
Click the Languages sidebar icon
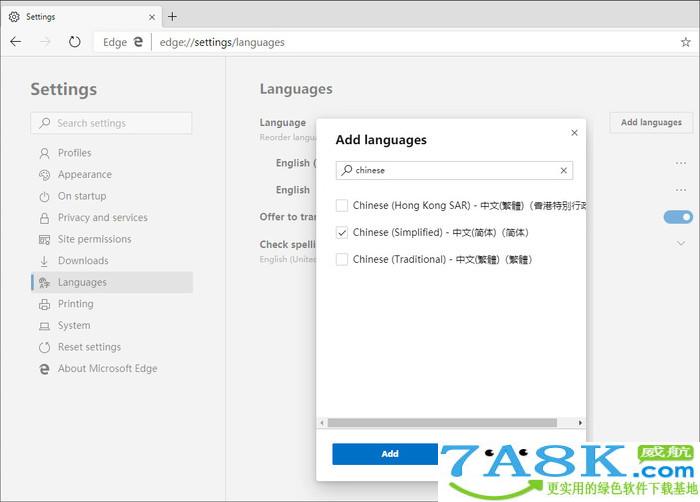pos(44,282)
